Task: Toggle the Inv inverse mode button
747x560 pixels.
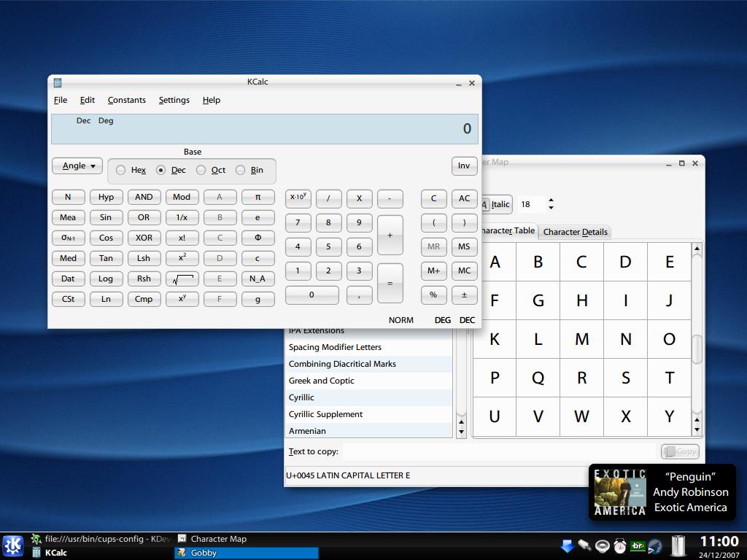Action: (464, 166)
